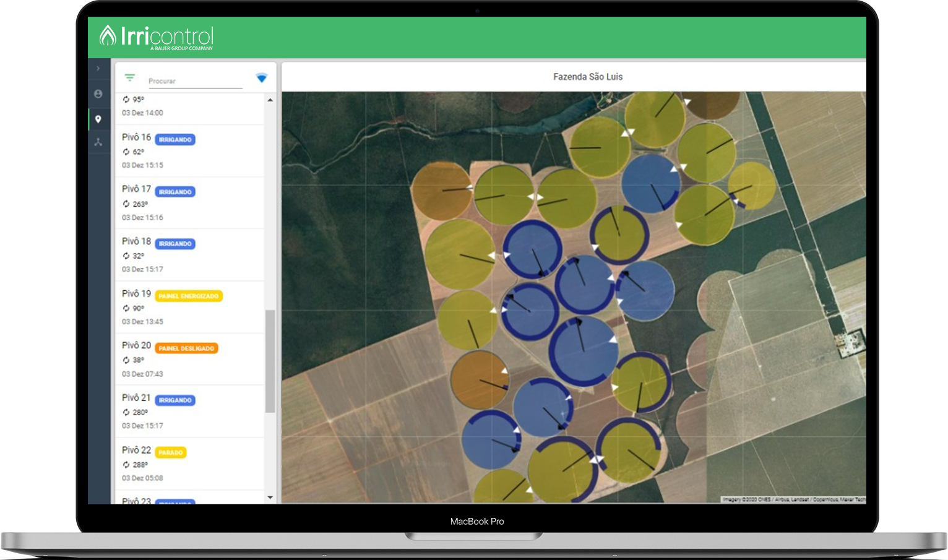This screenshot has height=560, width=948.
Task: Click the 03 Dez 05:08 timestamp
Action: (x=142, y=478)
